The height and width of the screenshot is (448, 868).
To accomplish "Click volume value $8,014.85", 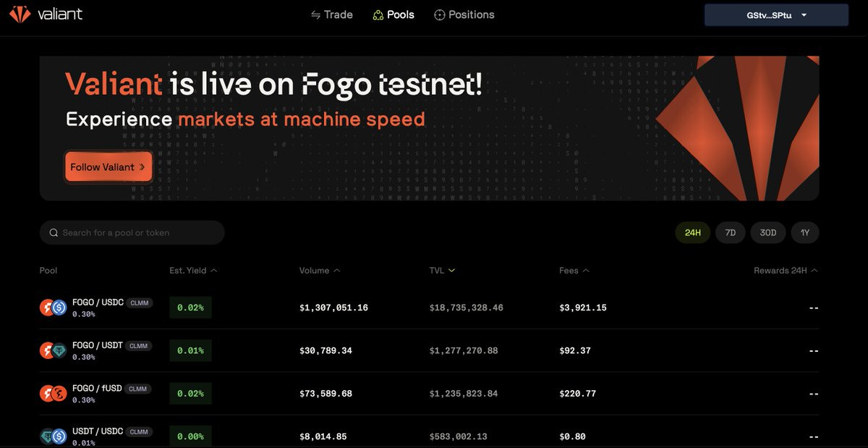I will click(323, 436).
